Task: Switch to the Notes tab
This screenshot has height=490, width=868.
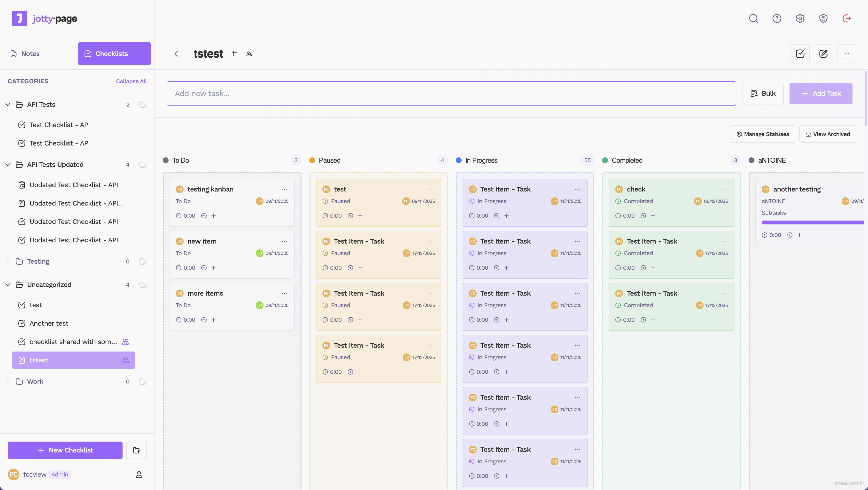Action: 30,54
